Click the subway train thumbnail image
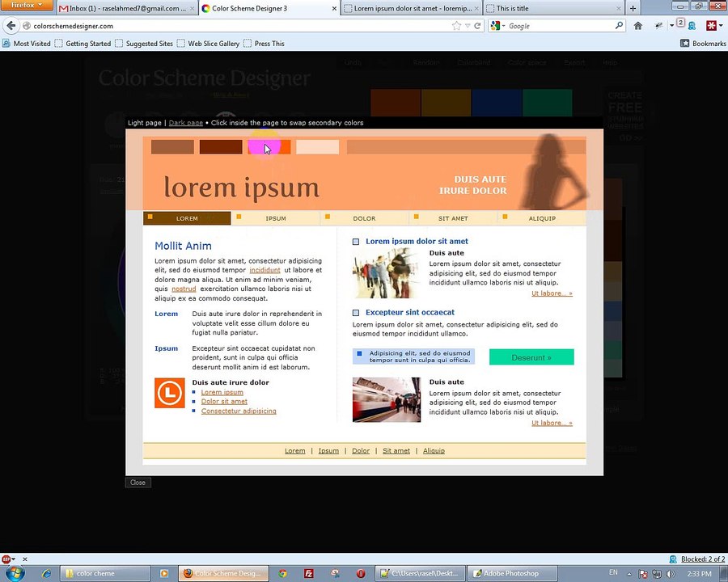 click(x=387, y=399)
